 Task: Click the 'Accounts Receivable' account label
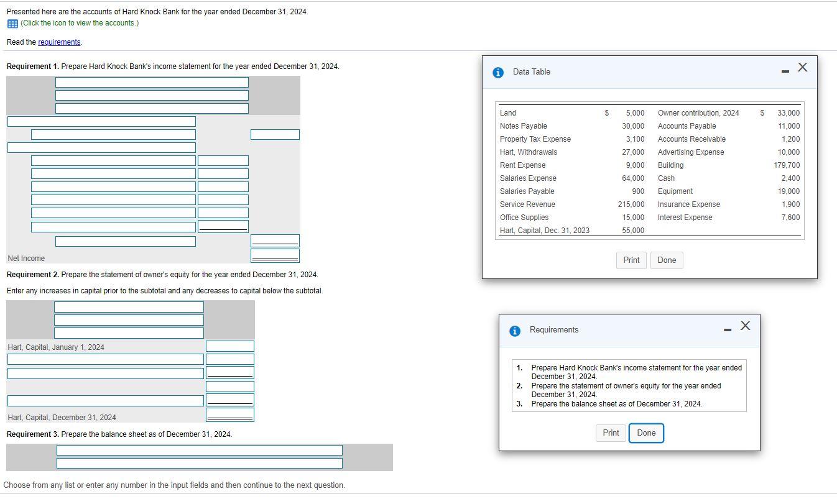click(x=691, y=139)
